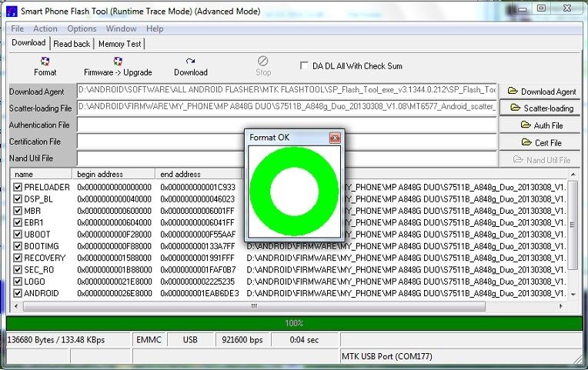
Task: Toggle the LOGO partition checkbox
Action: tap(18, 282)
